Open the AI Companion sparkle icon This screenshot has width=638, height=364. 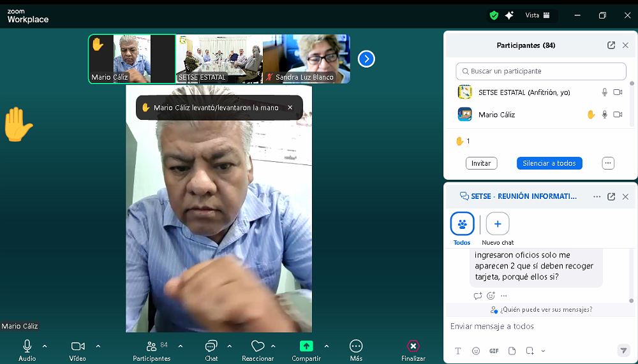(x=509, y=15)
